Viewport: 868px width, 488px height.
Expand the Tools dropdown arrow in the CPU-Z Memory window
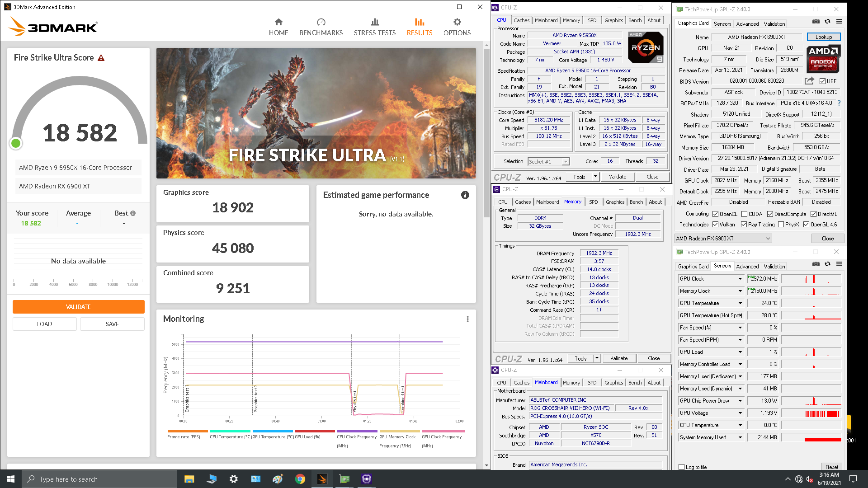[x=597, y=358]
